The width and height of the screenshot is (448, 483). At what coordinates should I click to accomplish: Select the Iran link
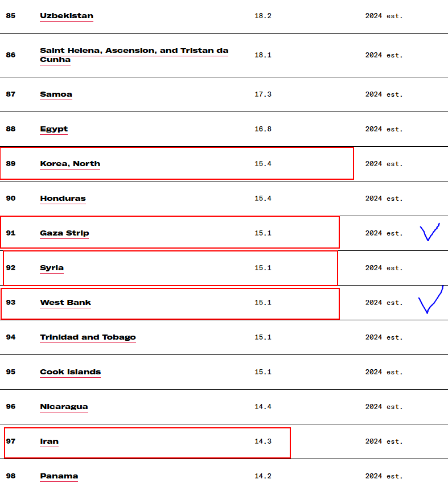(x=50, y=441)
